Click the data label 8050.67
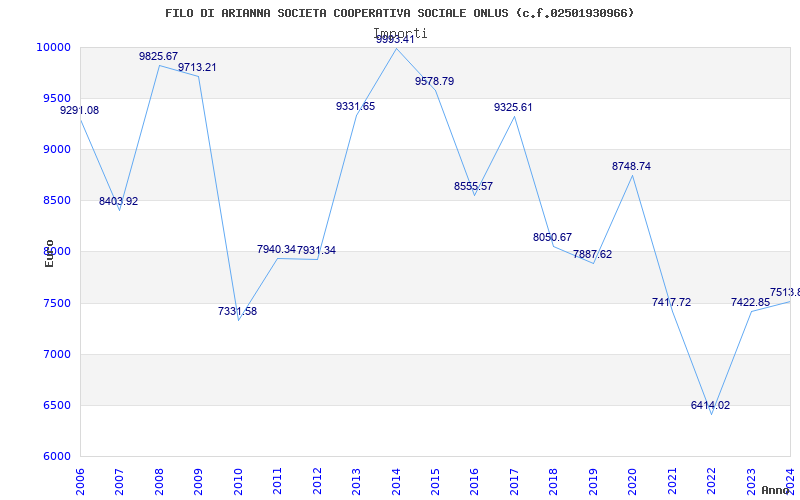800x500 pixels. pos(553,237)
